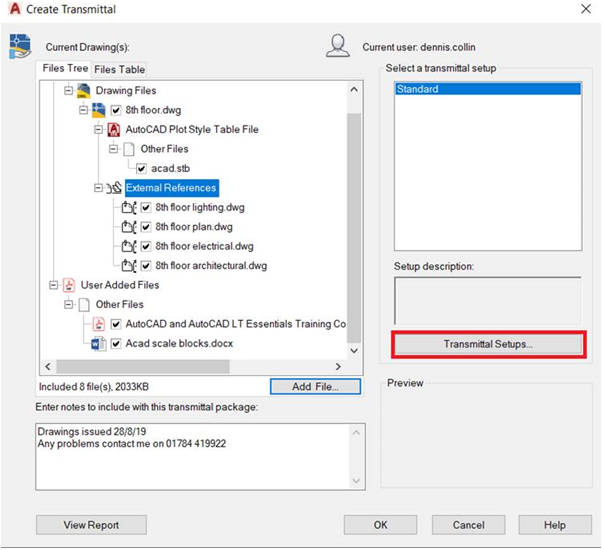
Task: Open Help for the transmittal dialog
Action: click(x=555, y=525)
